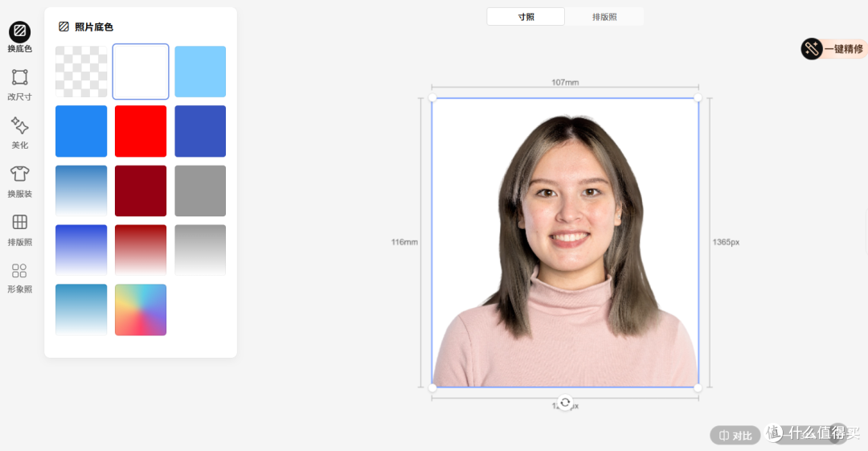Select the bright red background swatch

point(141,131)
